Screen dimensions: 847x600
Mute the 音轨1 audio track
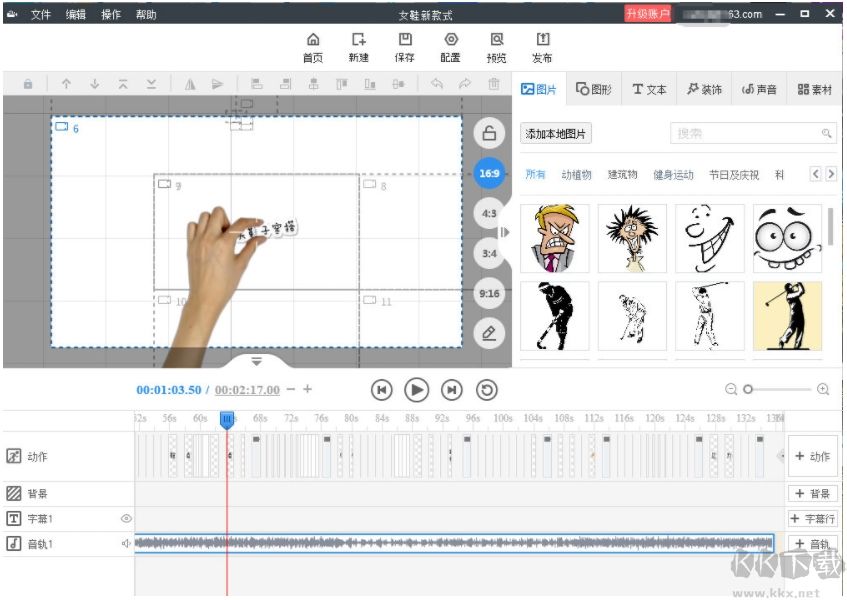126,544
